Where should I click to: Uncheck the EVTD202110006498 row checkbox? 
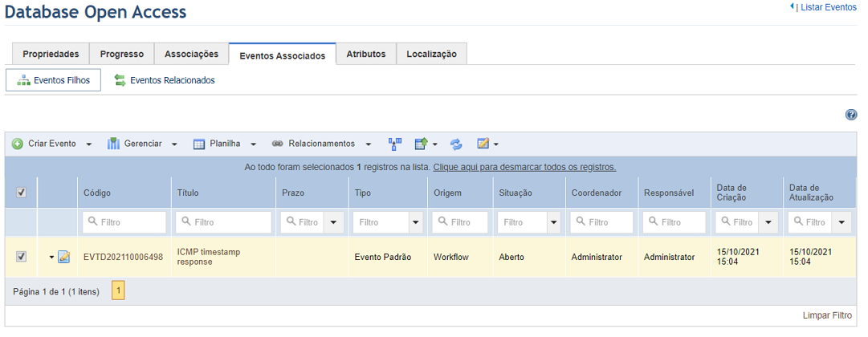coord(21,257)
